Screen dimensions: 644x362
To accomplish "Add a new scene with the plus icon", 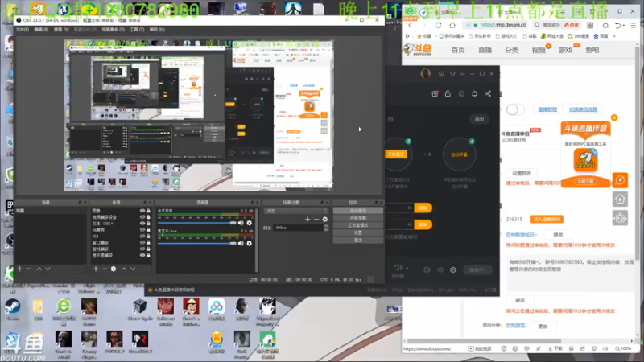I will tap(19, 269).
